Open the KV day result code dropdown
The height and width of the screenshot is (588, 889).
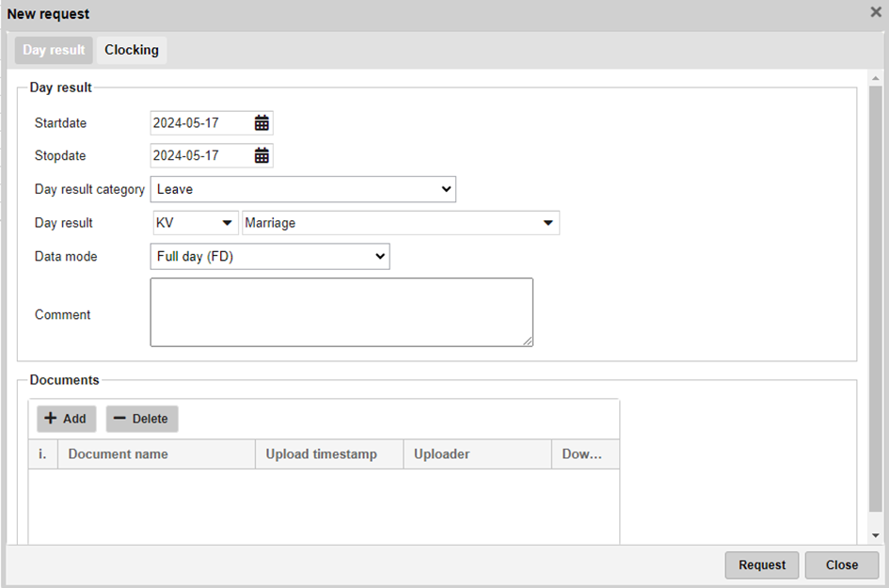pos(195,223)
